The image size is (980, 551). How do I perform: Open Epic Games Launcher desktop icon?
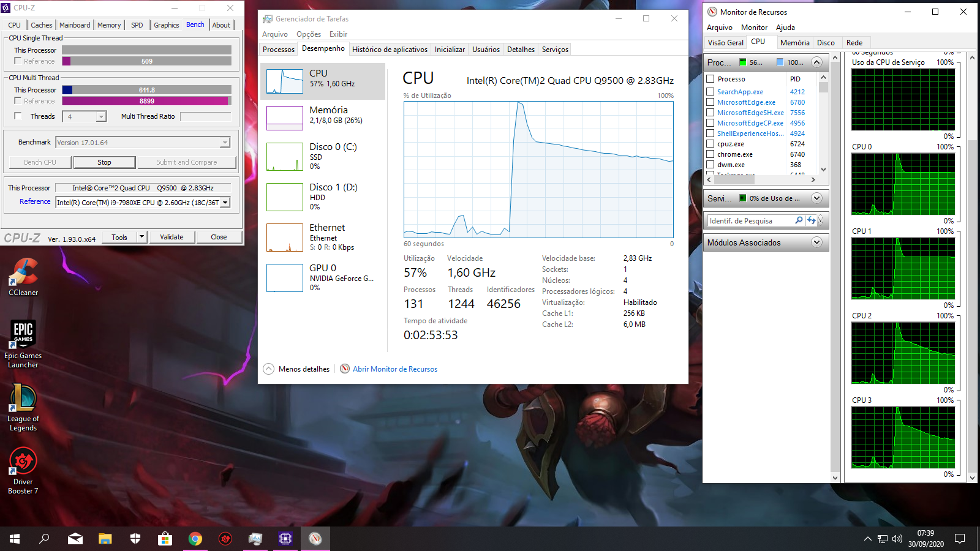[23, 344]
